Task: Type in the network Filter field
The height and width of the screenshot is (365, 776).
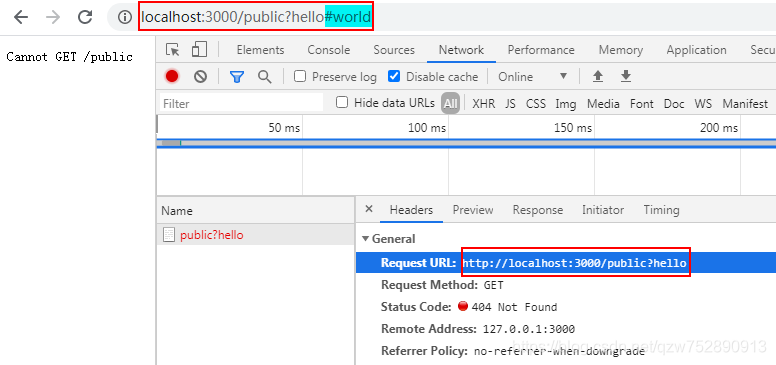Action: (x=242, y=103)
